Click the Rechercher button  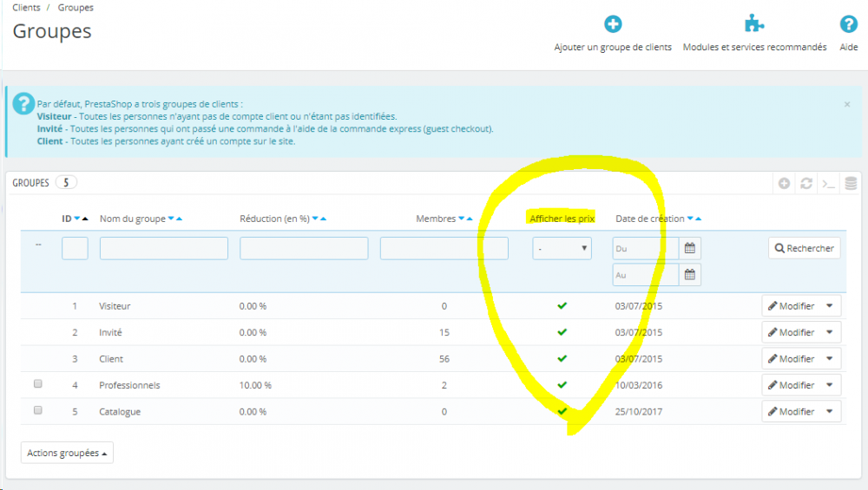(805, 248)
